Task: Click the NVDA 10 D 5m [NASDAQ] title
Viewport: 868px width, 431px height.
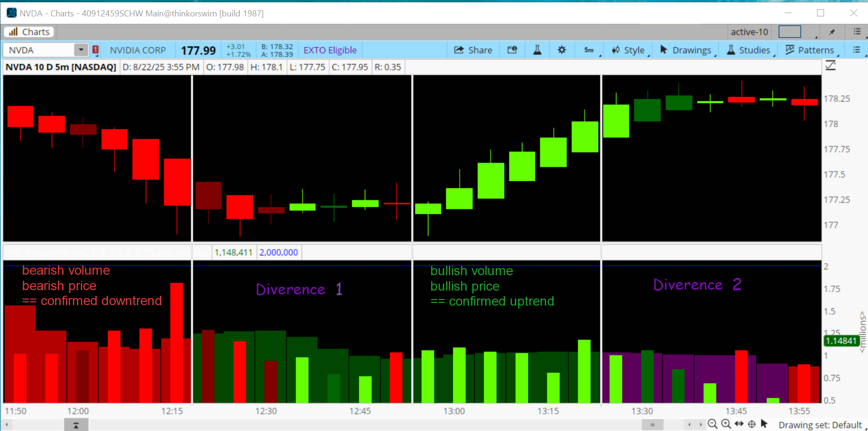Action: point(61,67)
